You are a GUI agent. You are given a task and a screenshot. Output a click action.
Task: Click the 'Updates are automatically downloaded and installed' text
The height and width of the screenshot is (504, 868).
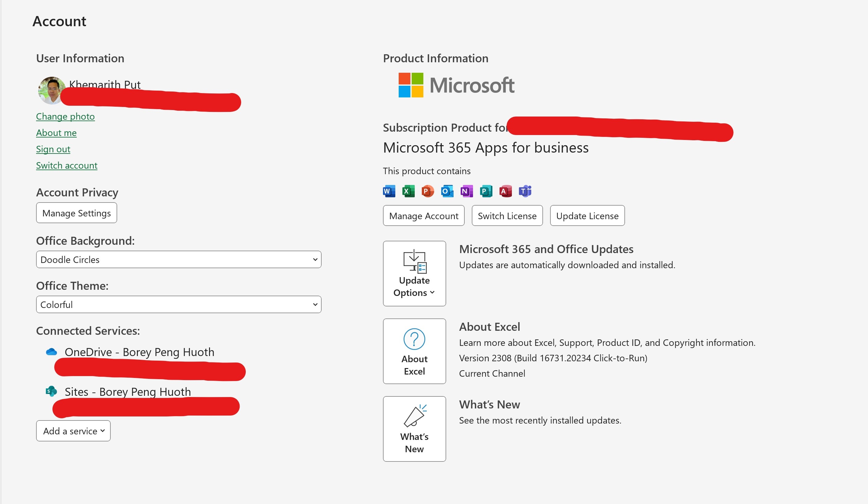click(x=567, y=265)
